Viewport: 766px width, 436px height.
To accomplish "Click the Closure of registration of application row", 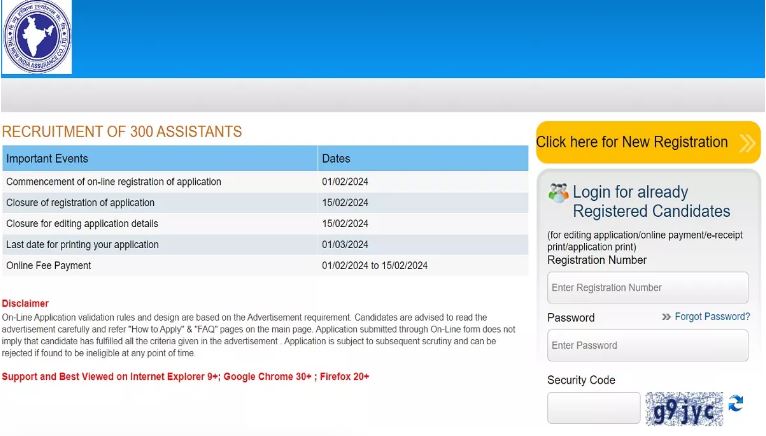I will [81, 203].
